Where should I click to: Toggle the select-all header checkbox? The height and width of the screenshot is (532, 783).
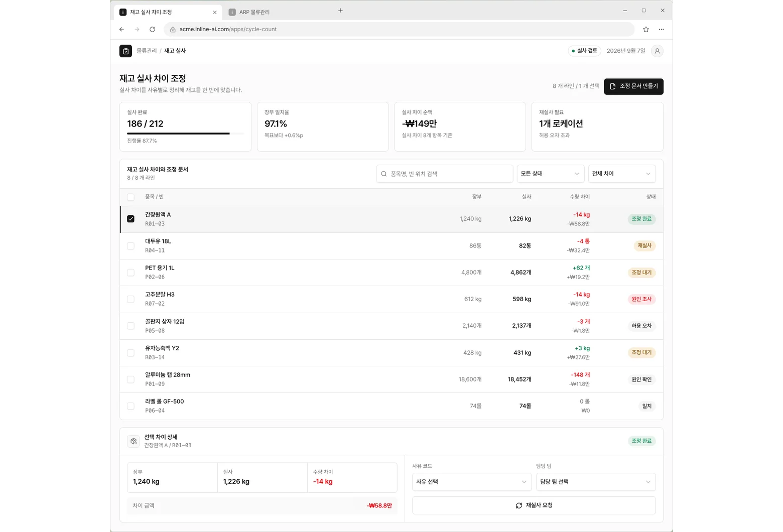click(130, 197)
